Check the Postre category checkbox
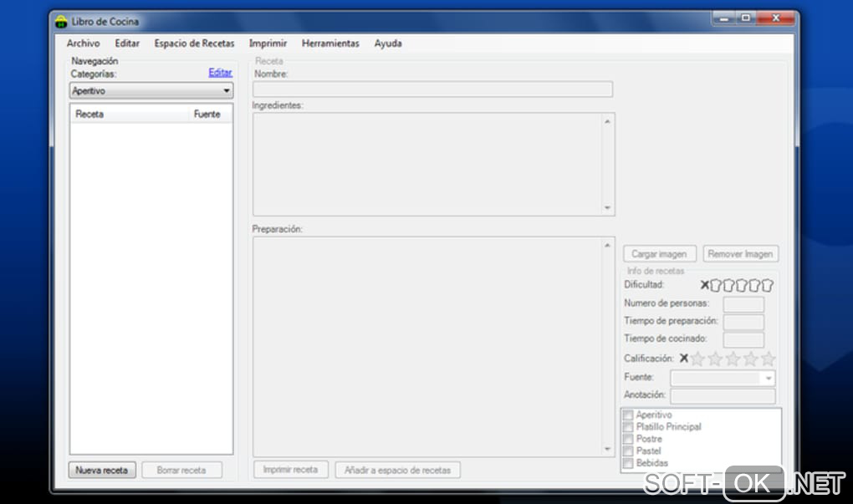853x504 pixels. pyautogui.click(x=628, y=440)
